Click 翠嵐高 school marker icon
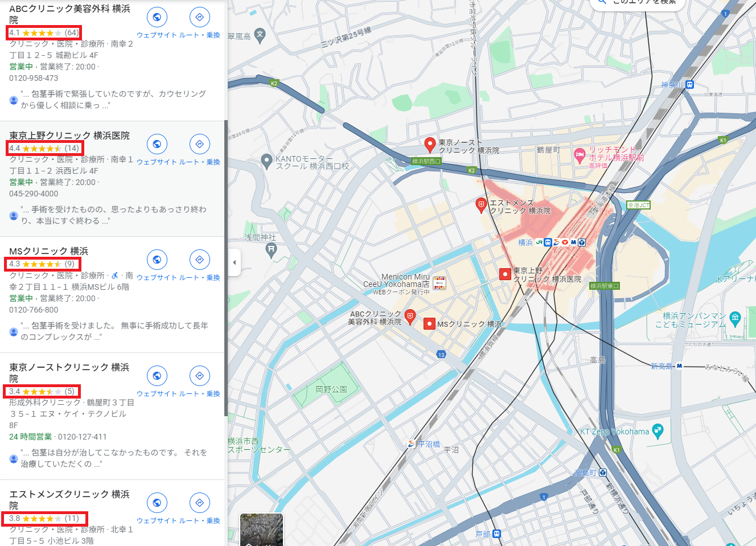Screen dimensions: 756x546 click(x=260, y=35)
